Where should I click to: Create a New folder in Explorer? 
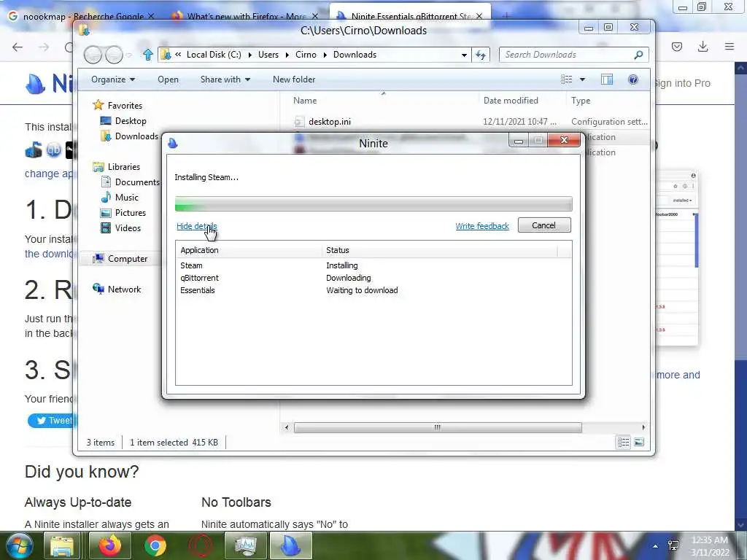coord(294,79)
